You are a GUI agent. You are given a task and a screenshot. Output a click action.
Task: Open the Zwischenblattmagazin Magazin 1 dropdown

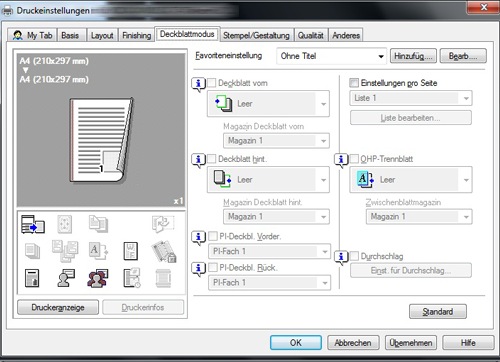(x=419, y=217)
